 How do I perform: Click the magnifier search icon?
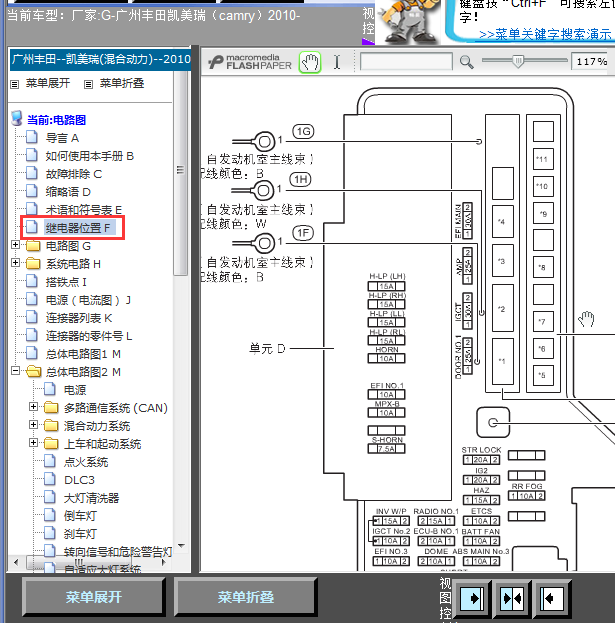click(x=466, y=62)
